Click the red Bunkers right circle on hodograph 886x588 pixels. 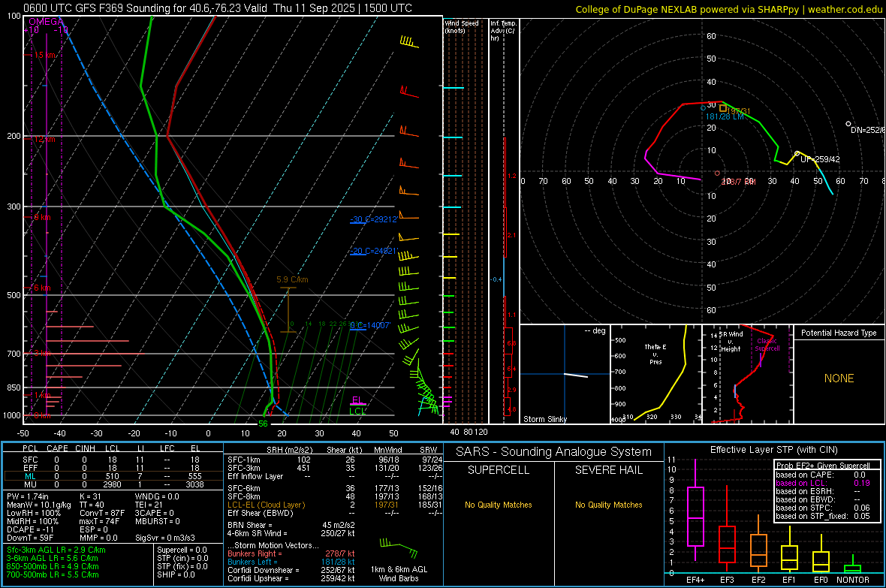click(x=717, y=173)
